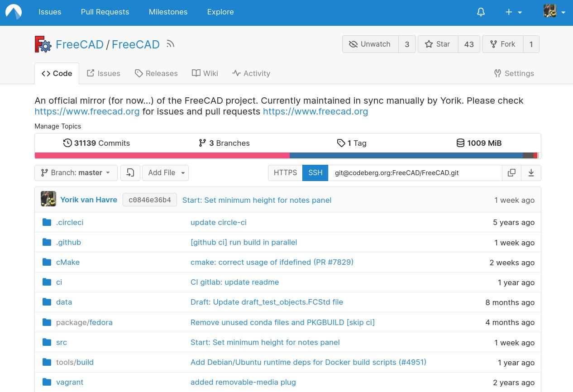Image resolution: width=573 pixels, height=392 pixels.
Task: Click the pink segment of the language bar
Action: click(x=162, y=155)
